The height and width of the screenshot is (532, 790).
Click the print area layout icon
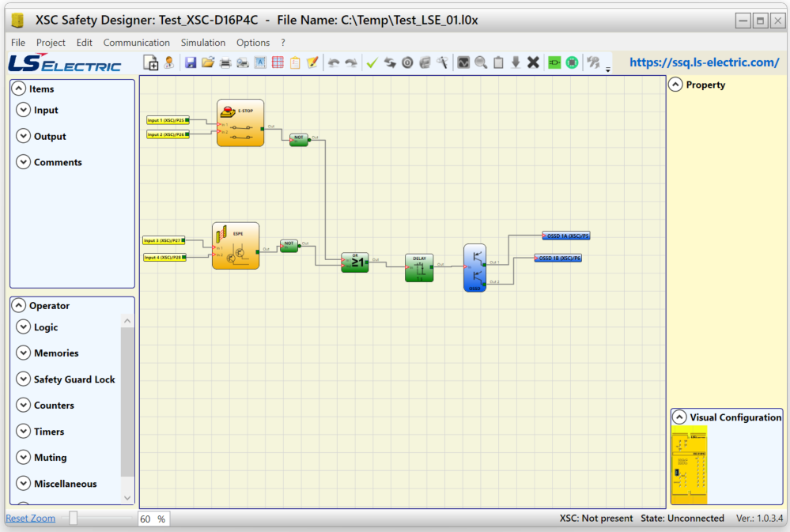[x=260, y=62]
